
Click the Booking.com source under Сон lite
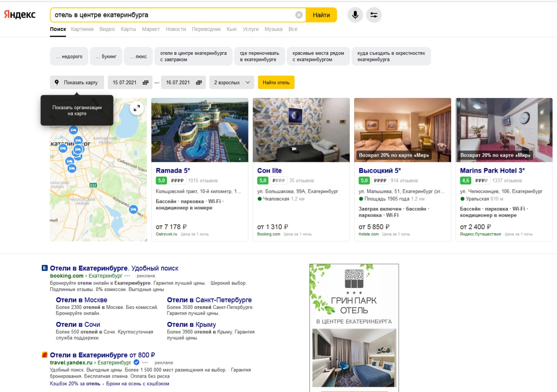[x=268, y=234]
